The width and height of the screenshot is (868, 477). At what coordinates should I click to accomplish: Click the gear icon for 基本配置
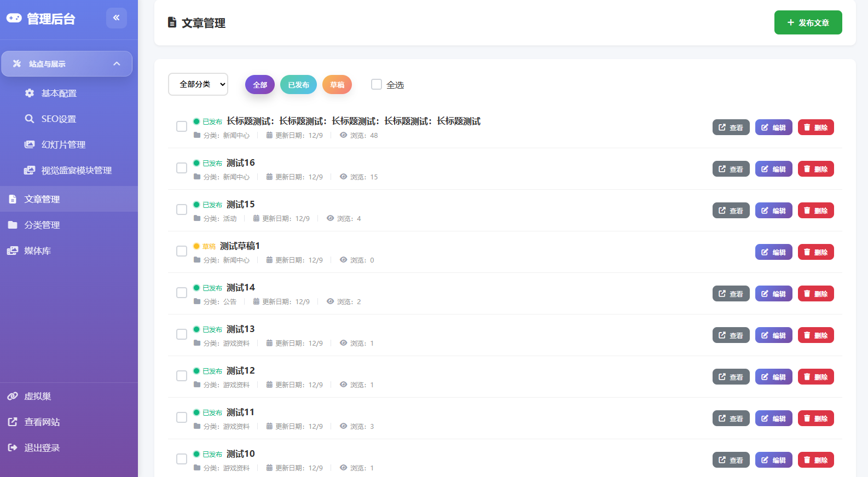[30, 93]
